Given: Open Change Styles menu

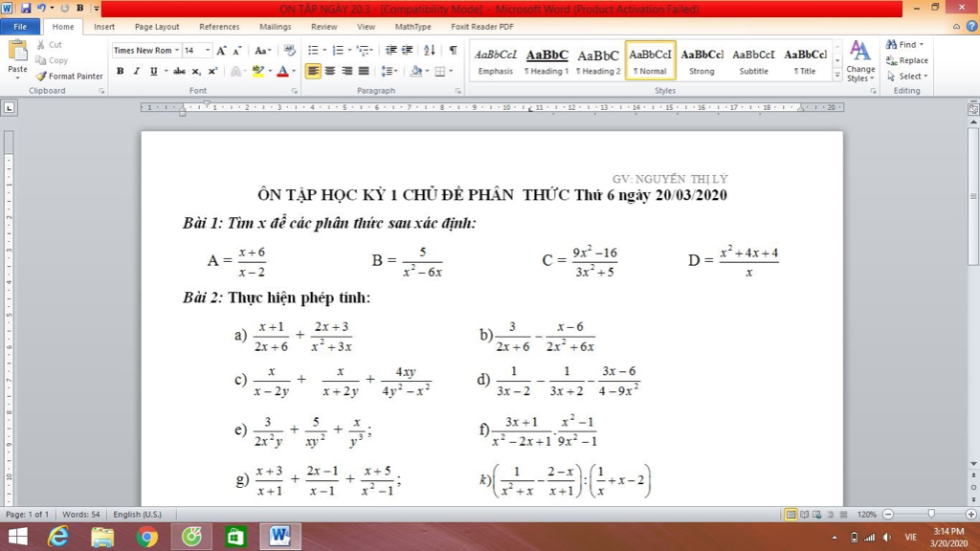Looking at the screenshot, I should pyautogui.click(x=860, y=61).
